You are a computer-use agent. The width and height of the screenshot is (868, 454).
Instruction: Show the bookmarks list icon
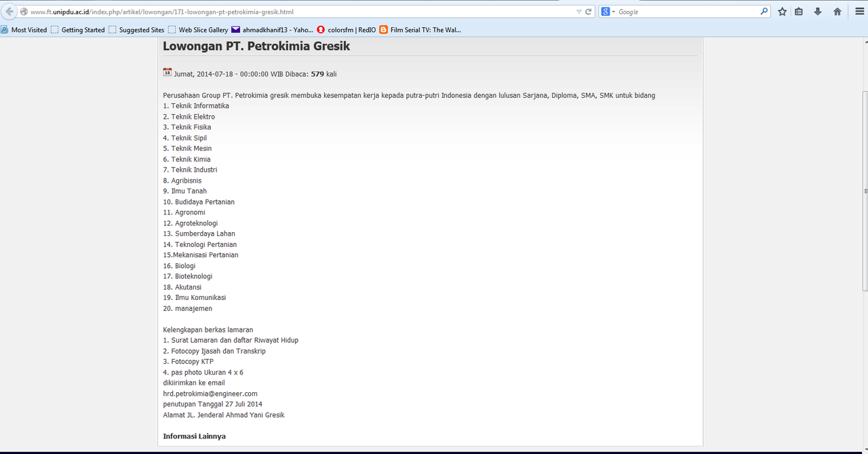(x=799, y=12)
